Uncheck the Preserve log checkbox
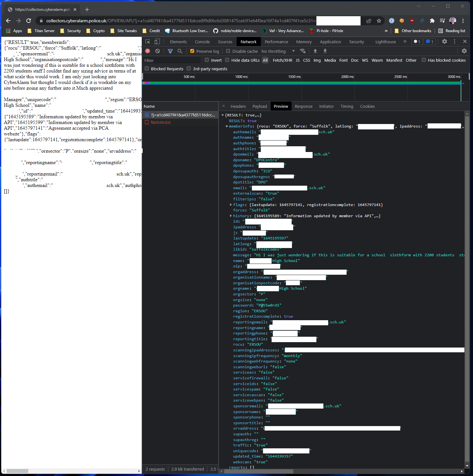 coord(192,51)
